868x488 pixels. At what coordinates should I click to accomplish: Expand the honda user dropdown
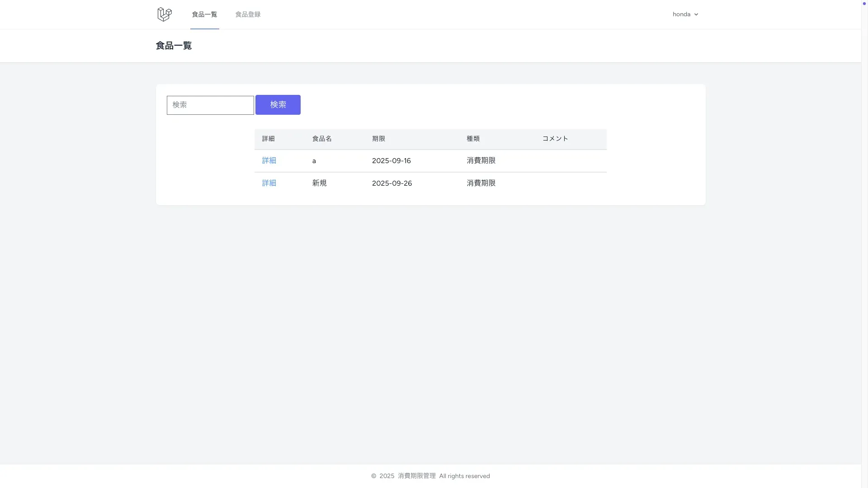(681, 14)
